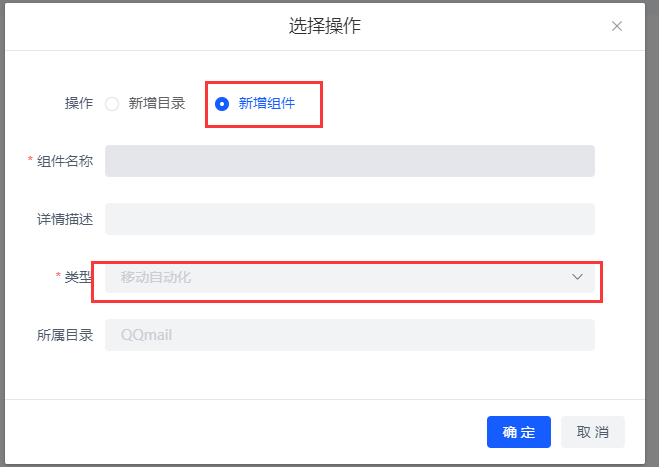Click the red asterisk beside 组件名称

pos(31,160)
